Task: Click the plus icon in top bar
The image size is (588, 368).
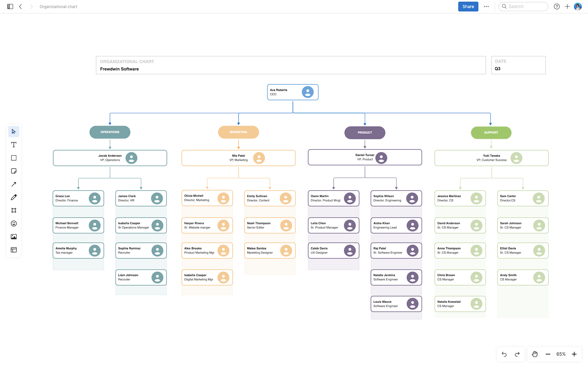Action: (567, 6)
